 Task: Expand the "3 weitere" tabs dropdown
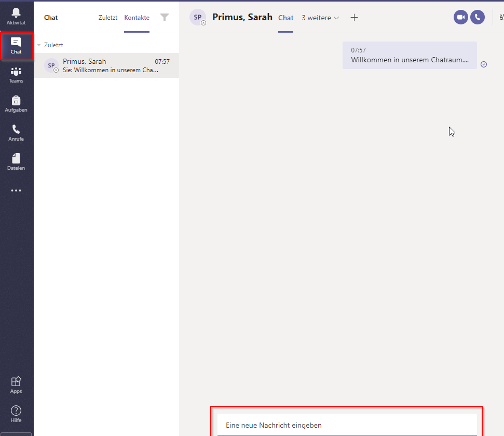320,18
